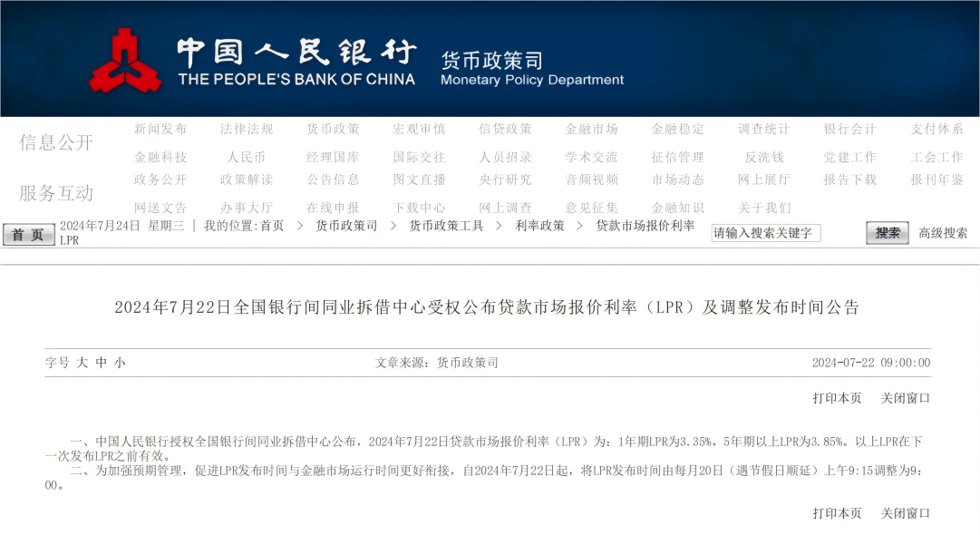Set font size to 中 (medium)

pos(101,363)
